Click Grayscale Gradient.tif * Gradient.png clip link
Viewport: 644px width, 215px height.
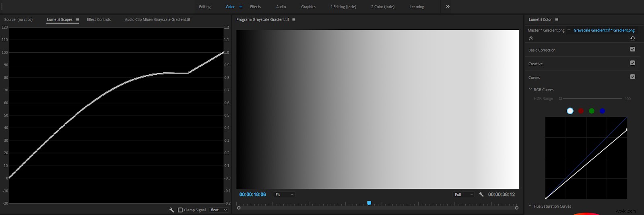coord(604,30)
